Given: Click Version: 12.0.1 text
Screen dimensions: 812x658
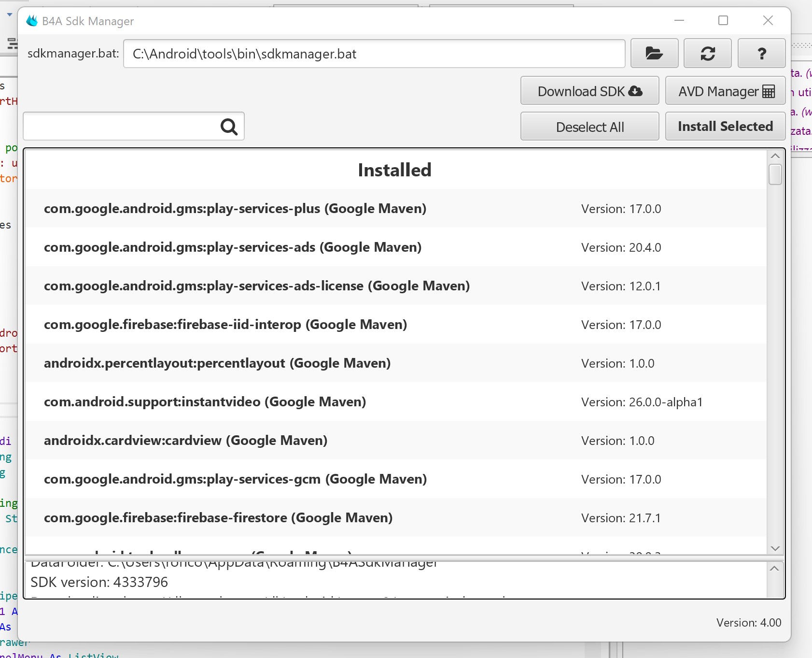Looking at the screenshot, I should (x=621, y=286).
